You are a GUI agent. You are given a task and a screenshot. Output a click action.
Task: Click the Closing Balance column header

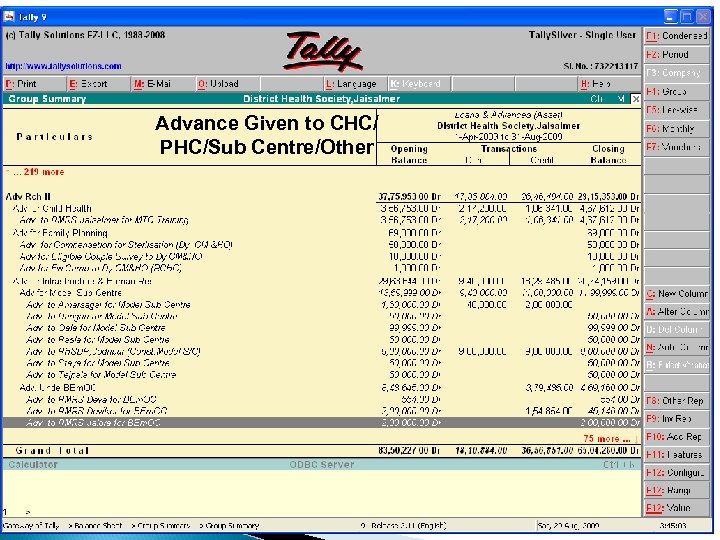pos(608,154)
